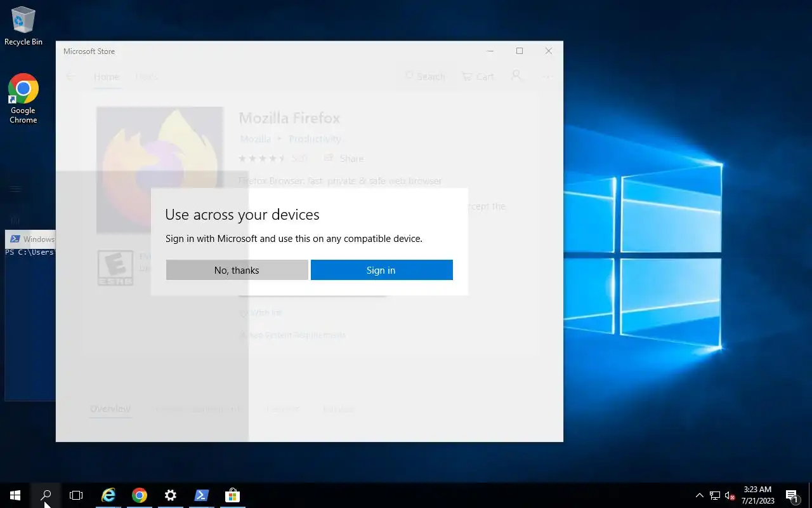812x508 pixels.
Task: Click the Share icon for Firefox
Action: click(x=328, y=158)
